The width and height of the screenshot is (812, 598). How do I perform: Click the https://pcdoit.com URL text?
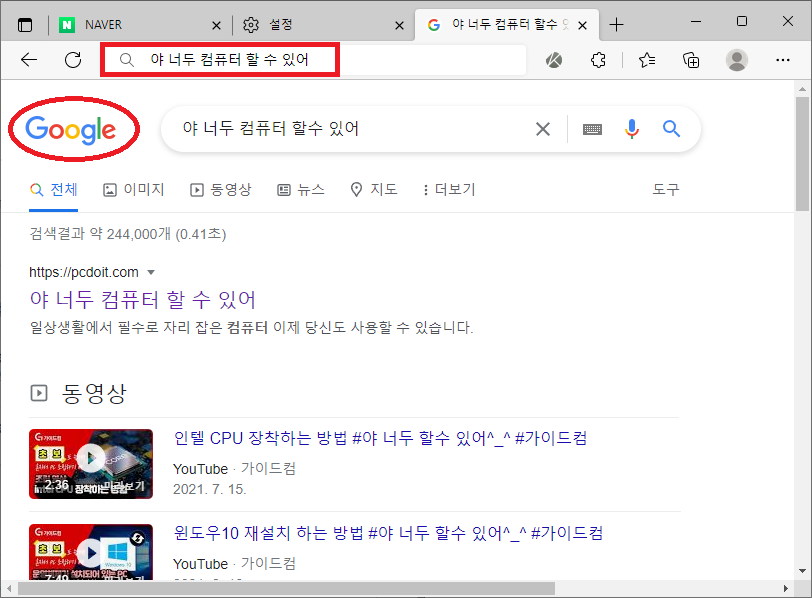[84, 272]
